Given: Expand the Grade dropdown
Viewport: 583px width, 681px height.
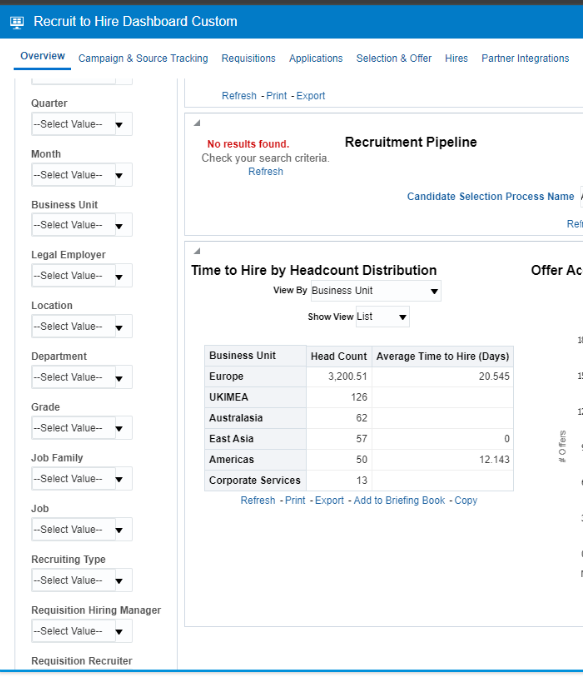Looking at the screenshot, I should click(x=82, y=428).
